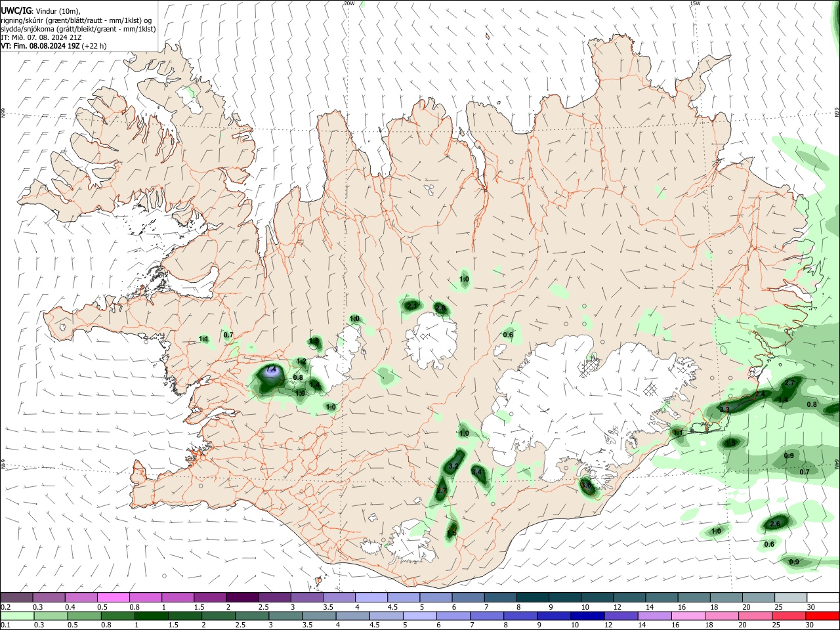Click the IT: Mið. 07. 08. 2024 21Z line
The height and width of the screenshot is (630, 840).
[41, 37]
